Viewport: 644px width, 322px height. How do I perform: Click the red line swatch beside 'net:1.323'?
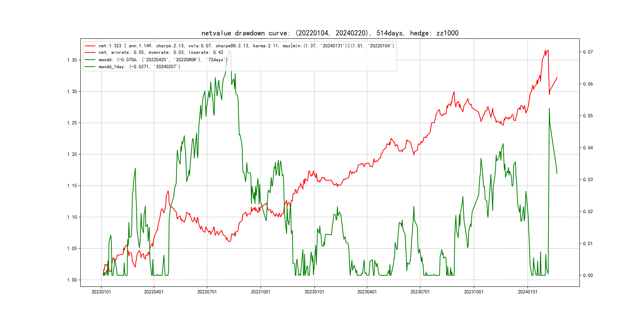(x=90, y=46)
